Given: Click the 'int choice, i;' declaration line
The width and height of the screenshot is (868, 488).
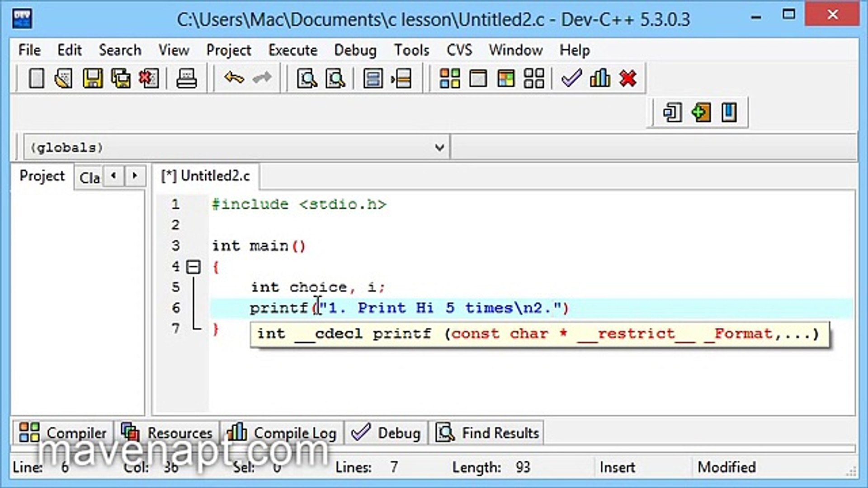Looking at the screenshot, I should coord(318,287).
